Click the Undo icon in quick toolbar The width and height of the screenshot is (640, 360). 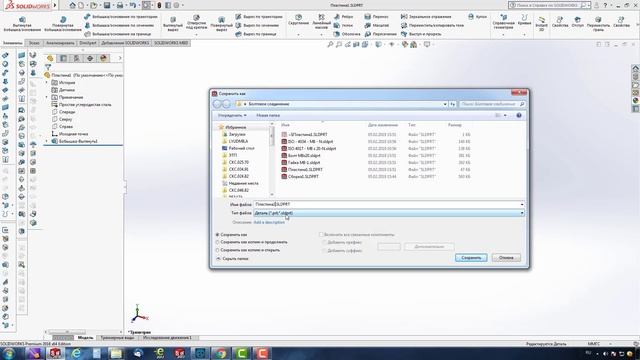tap(133, 5)
